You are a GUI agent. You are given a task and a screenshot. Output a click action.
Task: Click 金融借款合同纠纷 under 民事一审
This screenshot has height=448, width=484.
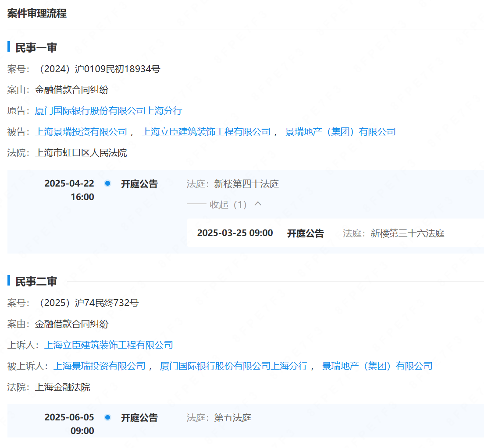pos(71,90)
